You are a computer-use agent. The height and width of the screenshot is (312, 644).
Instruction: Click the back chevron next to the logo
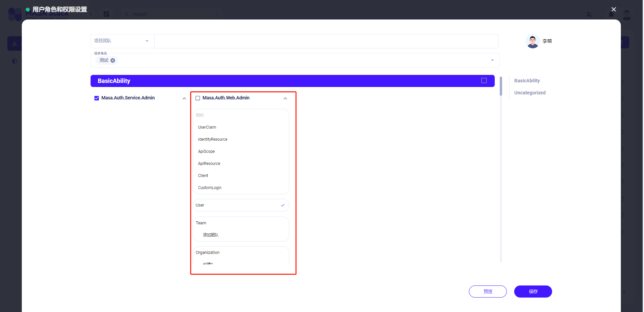tap(91, 14)
